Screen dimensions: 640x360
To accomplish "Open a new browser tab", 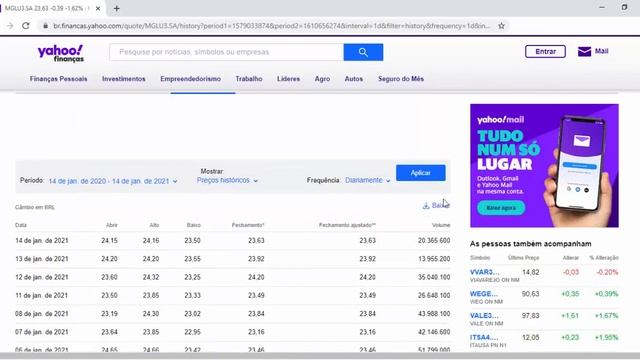I will 117,8.
